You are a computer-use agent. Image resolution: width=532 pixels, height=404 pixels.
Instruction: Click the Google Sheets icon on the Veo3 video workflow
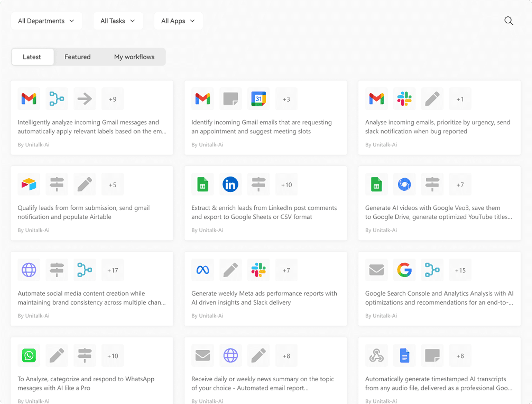tap(376, 184)
